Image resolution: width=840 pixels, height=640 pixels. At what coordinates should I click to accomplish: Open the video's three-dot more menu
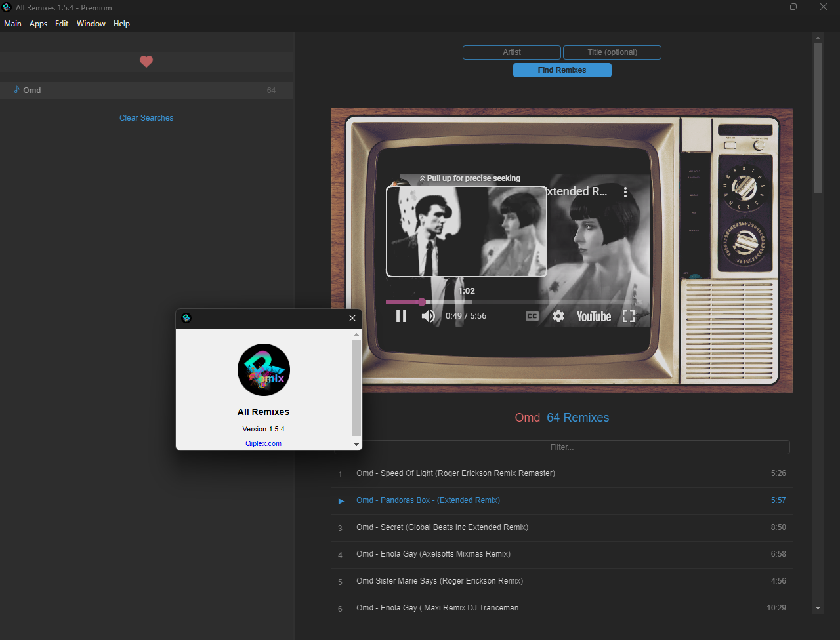pyautogui.click(x=625, y=192)
